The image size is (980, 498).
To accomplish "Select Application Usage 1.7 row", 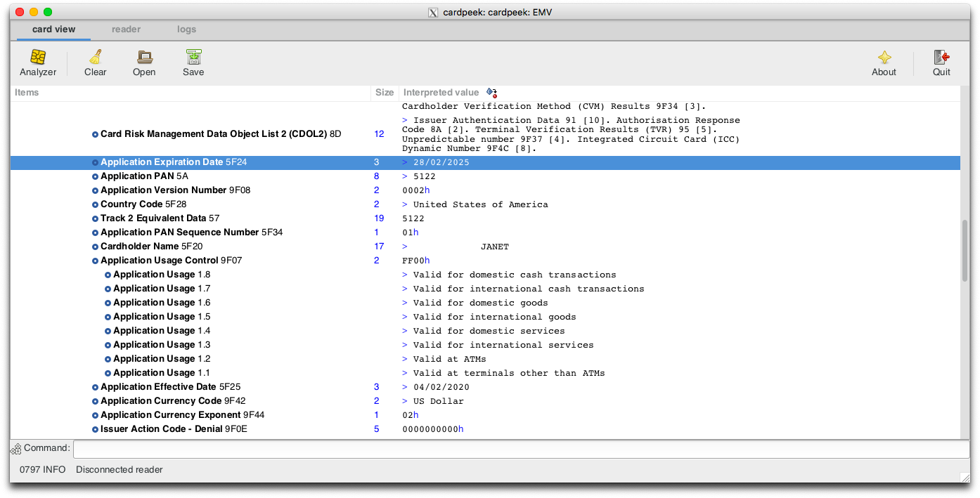I will [485, 289].
